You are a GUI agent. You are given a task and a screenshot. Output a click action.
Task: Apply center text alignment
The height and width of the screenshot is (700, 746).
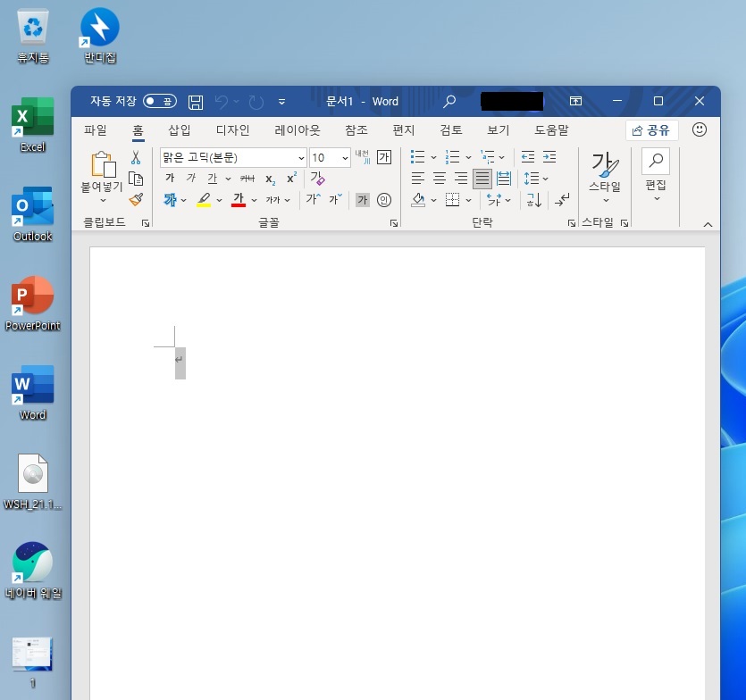(x=440, y=179)
